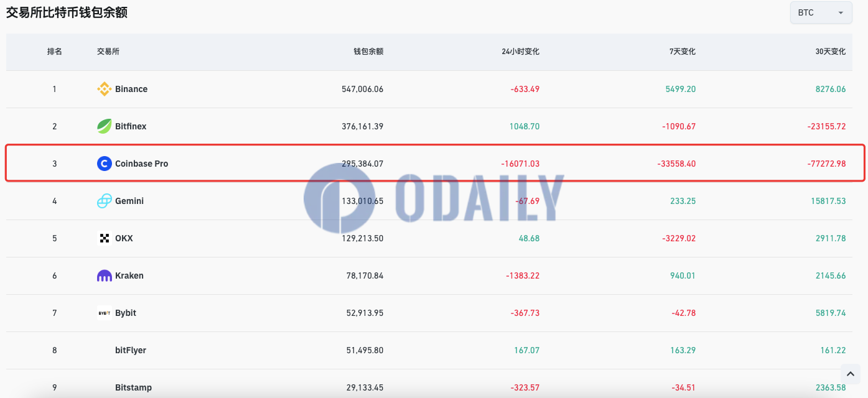868x398 pixels.
Task: Select OKX balance 129,213.50
Action: (363, 238)
